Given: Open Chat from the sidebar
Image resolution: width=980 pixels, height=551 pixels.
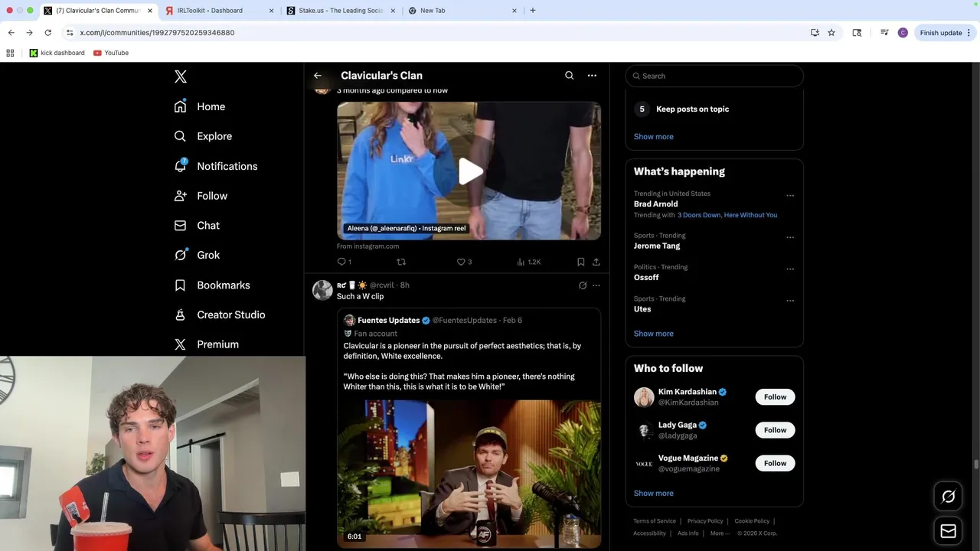Looking at the screenshot, I should click(x=197, y=226).
